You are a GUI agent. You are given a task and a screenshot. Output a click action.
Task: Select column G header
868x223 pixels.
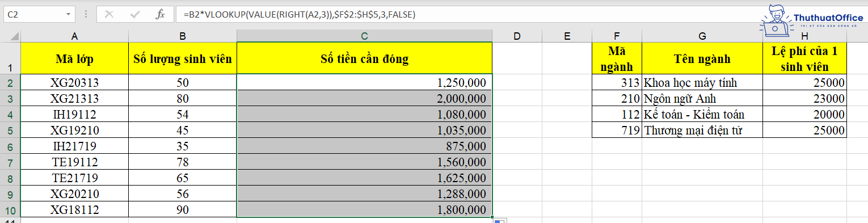[x=702, y=36]
